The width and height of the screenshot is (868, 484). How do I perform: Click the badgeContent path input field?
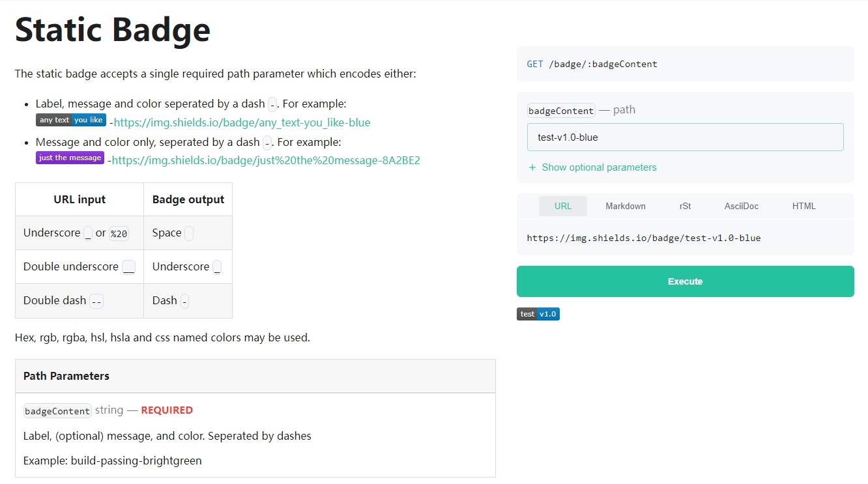(685, 137)
